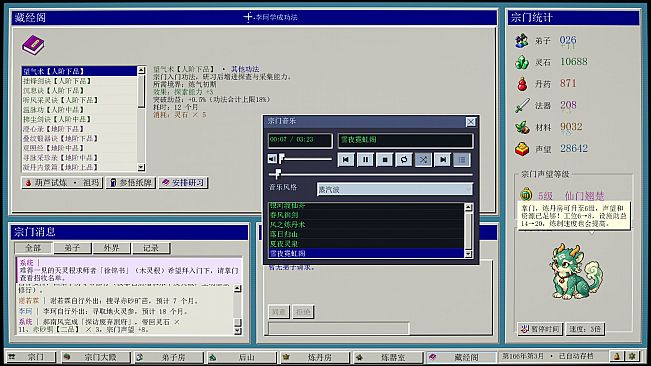The image size is (651, 366).
Task: Click the purple book icon in 藏经阁
Action: tap(33, 45)
